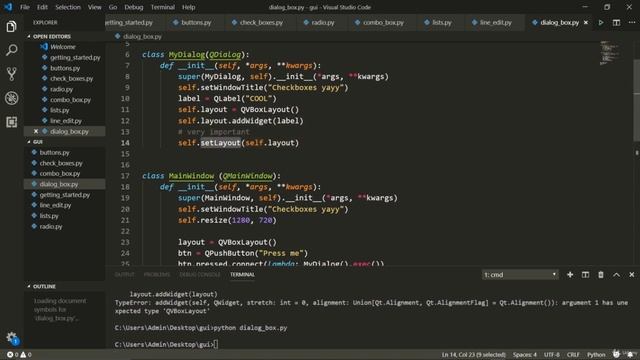Image resolution: width=640 pixels, height=360 pixels.
Task: Click the editor vertical scrollbar
Action: tap(636, 100)
